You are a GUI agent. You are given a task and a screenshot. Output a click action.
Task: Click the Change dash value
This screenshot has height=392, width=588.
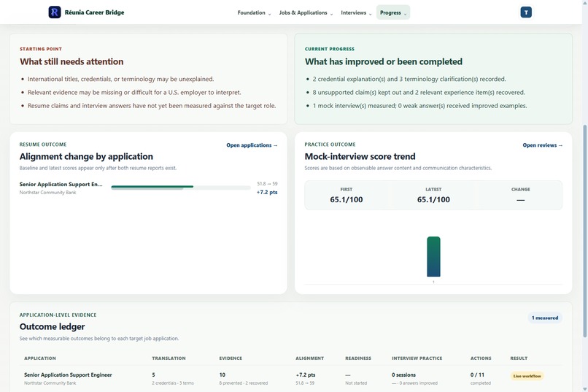[x=520, y=200]
